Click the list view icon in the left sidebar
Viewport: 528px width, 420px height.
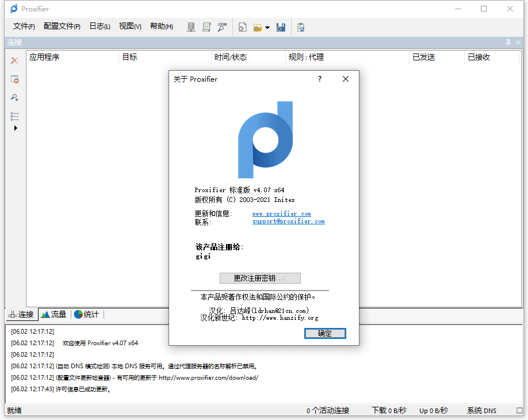click(14, 116)
